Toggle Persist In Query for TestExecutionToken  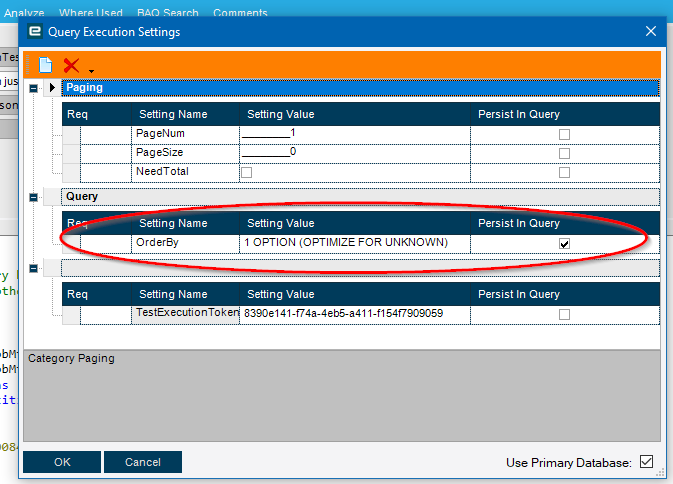tap(564, 315)
